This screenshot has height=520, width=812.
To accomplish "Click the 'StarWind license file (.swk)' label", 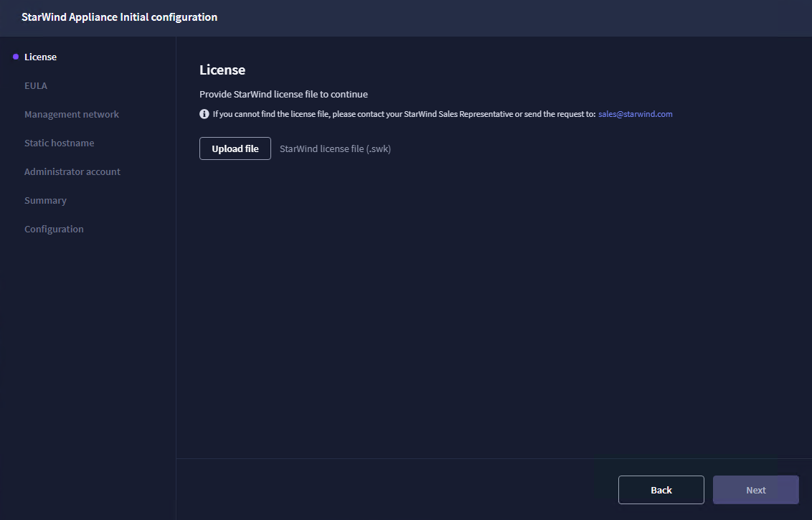I will [335, 148].
